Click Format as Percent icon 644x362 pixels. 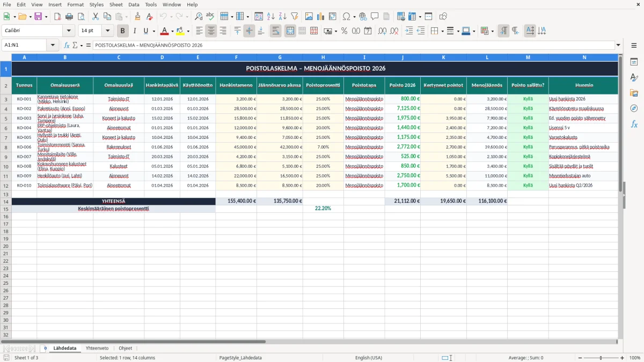point(344,31)
